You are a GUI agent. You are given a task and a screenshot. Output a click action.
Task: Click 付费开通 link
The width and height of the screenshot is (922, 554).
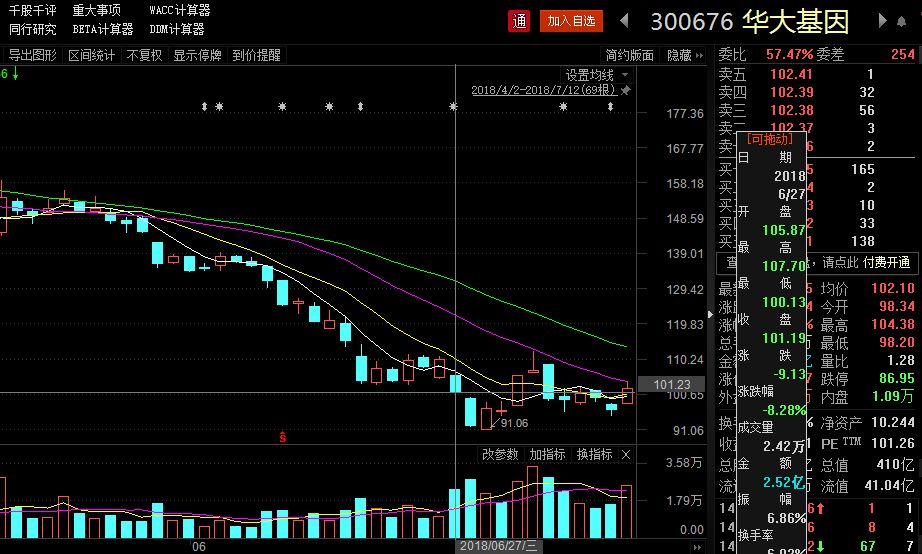[x=887, y=262]
